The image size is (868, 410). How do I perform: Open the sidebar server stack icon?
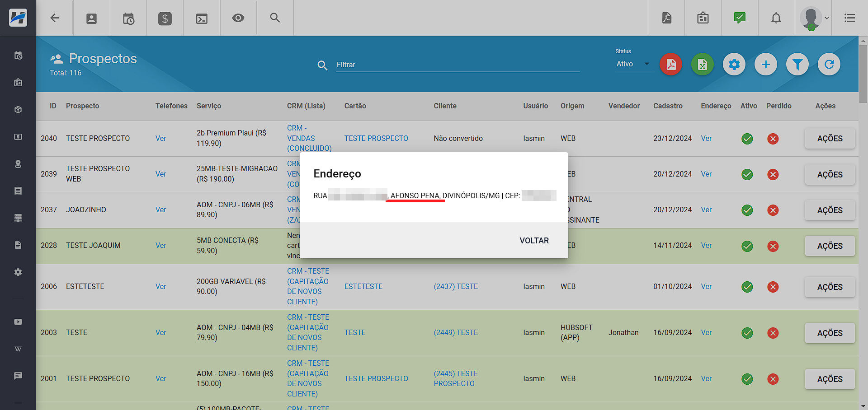pos(18,218)
